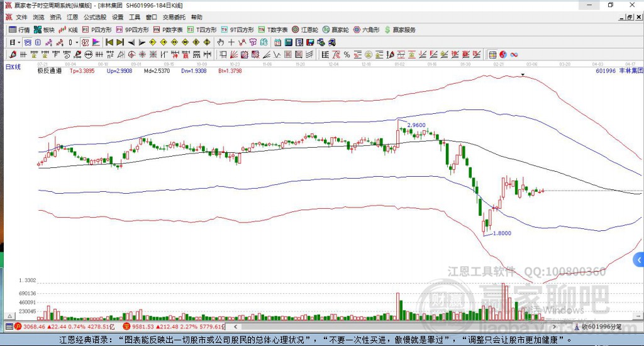Open the 设置 menu
Viewport: 644px width, 346px height.
[118, 17]
